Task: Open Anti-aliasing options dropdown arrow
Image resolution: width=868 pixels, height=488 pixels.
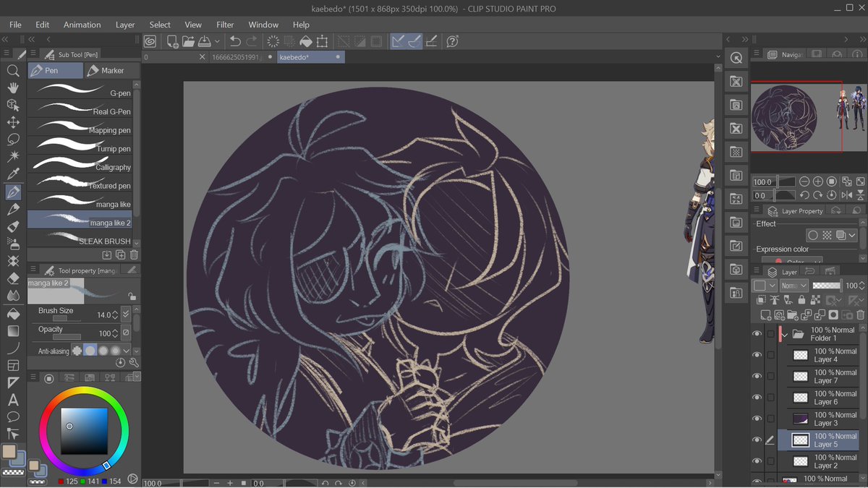Action: [127, 351]
